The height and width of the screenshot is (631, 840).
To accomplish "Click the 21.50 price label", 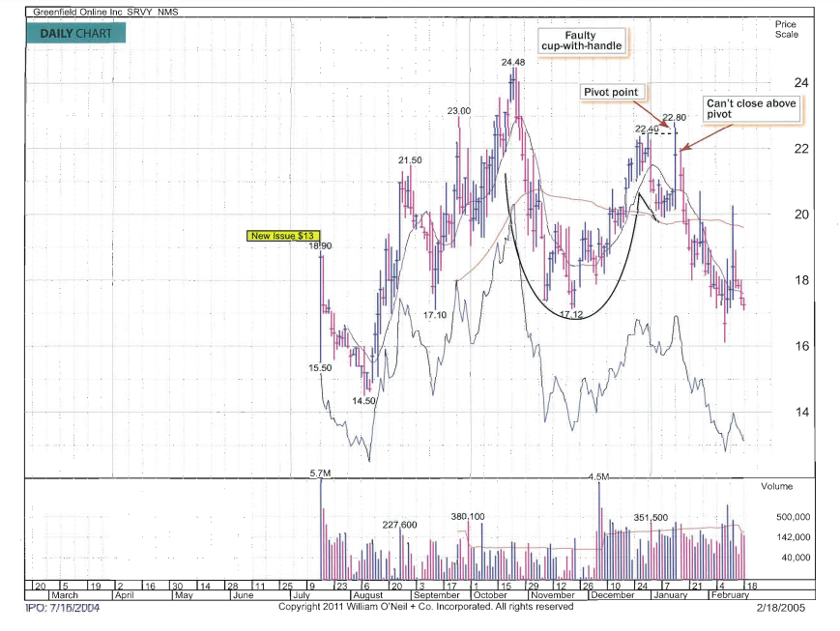I will tap(410, 159).
